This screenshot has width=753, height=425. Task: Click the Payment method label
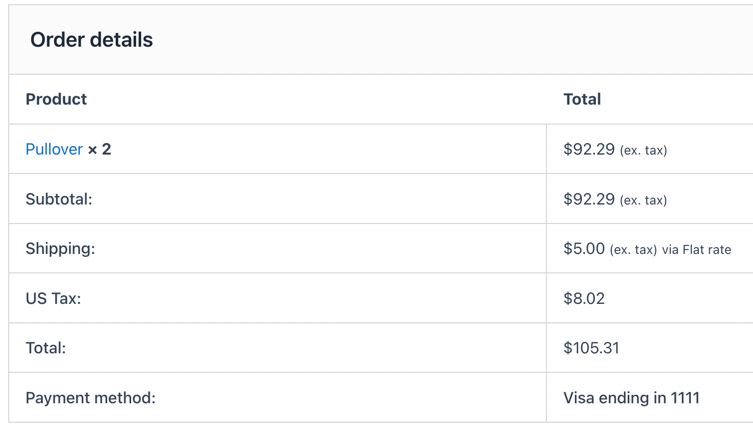(x=91, y=398)
